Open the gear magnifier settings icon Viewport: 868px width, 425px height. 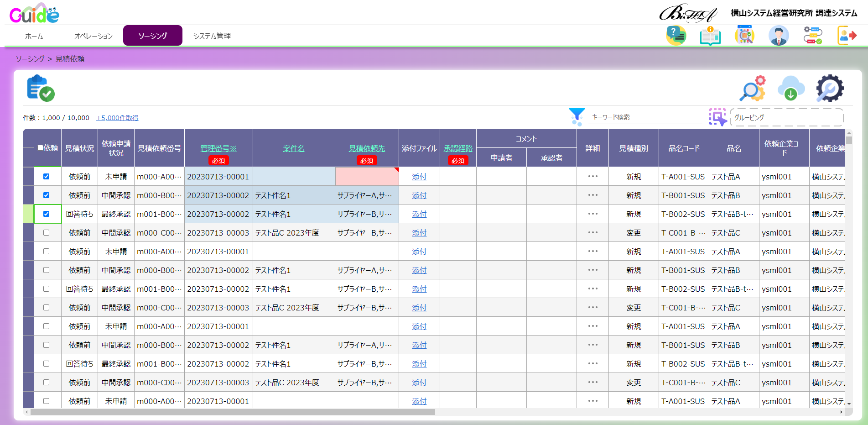click(830, 89)
